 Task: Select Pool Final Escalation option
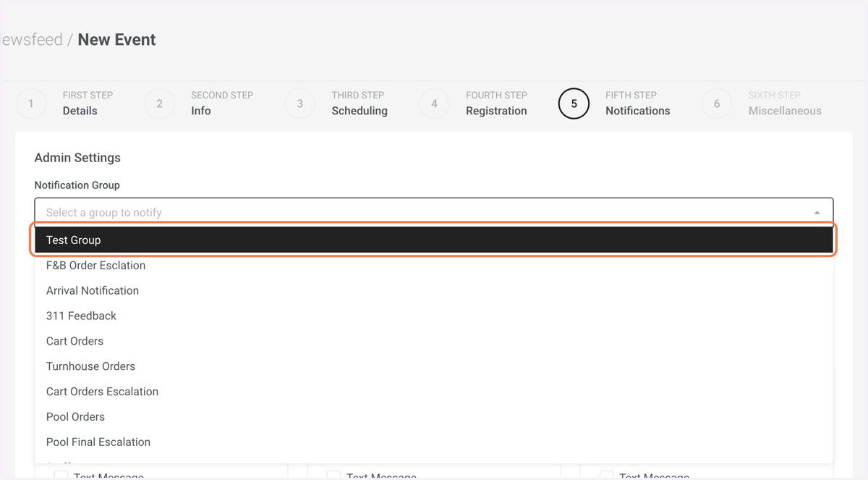[434, 442]
